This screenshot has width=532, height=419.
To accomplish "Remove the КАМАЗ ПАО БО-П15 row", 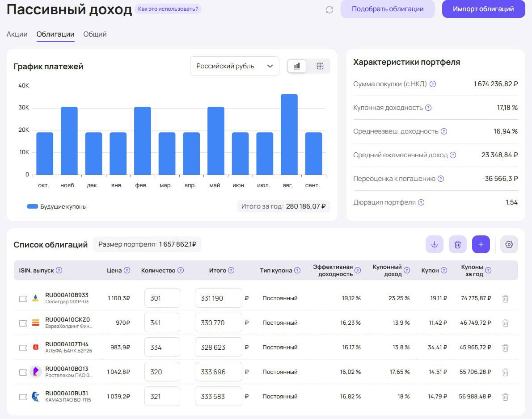I will pos(505,397).
